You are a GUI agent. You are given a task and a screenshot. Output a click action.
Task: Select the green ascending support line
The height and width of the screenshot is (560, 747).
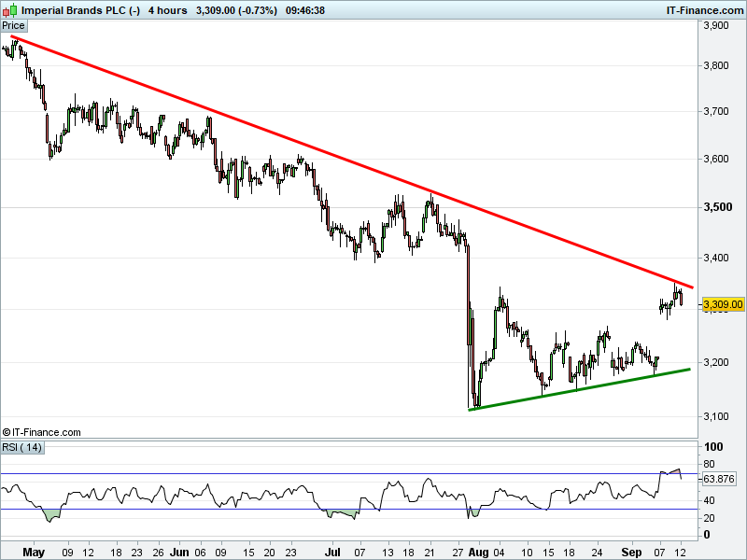[x=579, y=389]
